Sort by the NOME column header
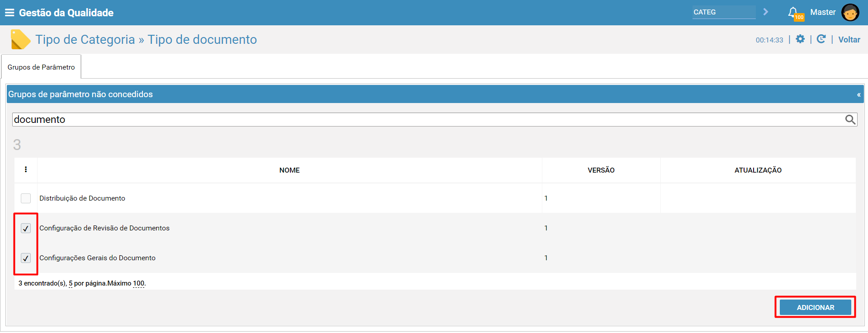Screen dimensions: 868x333 [289, 170]
